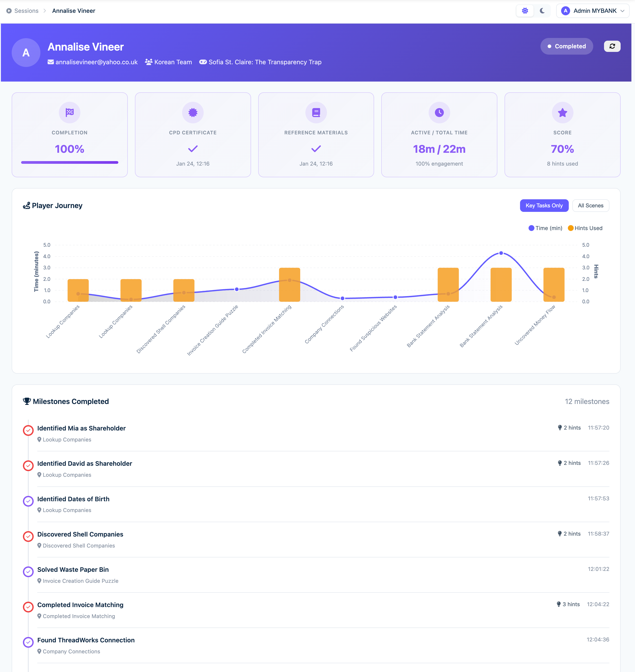
Task: Switch to dark theme moon icon
Action: point(542,11)
